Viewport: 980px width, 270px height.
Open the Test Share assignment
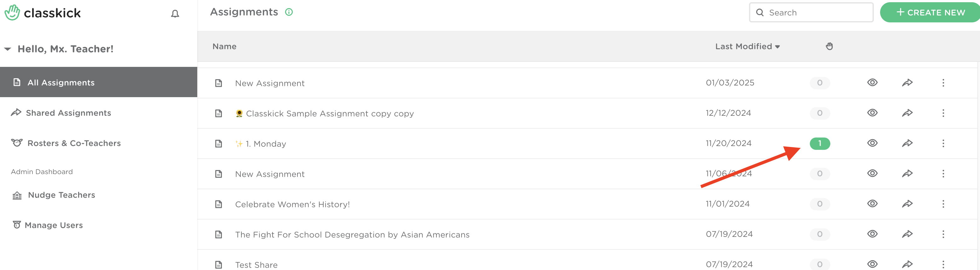[256, 265]
